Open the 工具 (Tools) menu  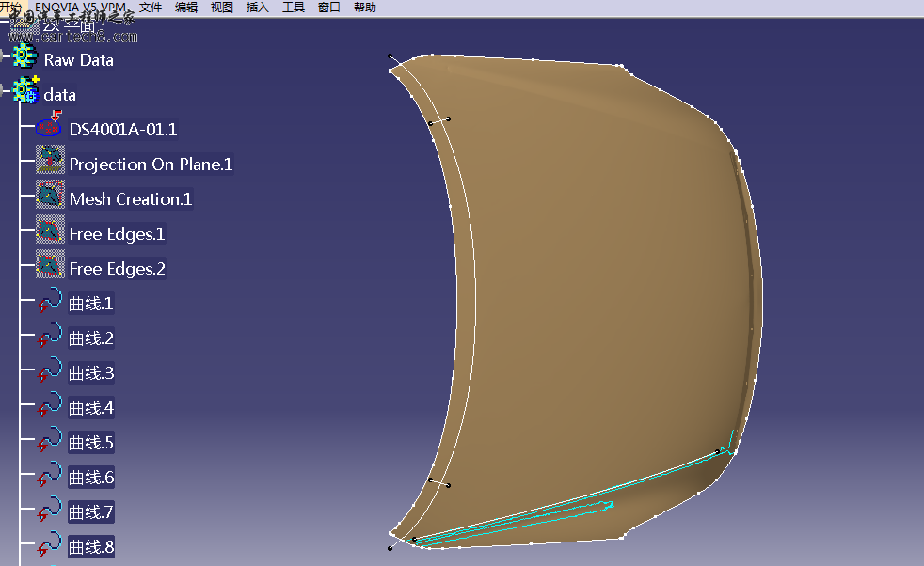click(294, 7)
